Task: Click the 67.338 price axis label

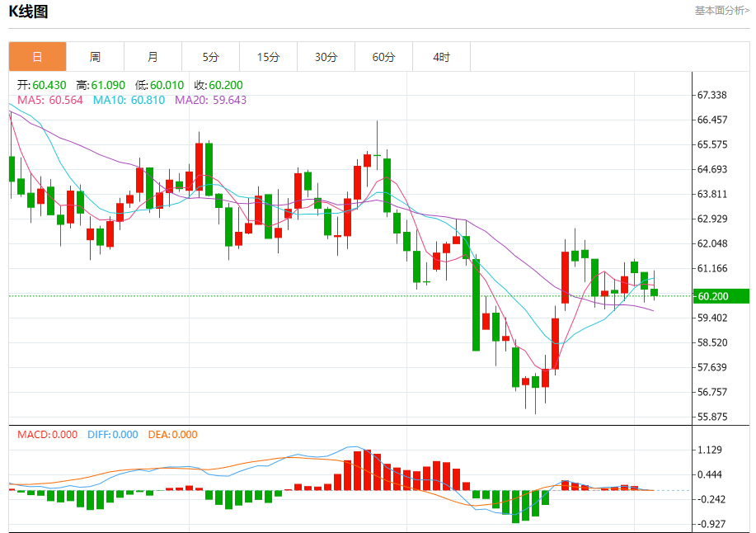Action: (x=711, y=96)
